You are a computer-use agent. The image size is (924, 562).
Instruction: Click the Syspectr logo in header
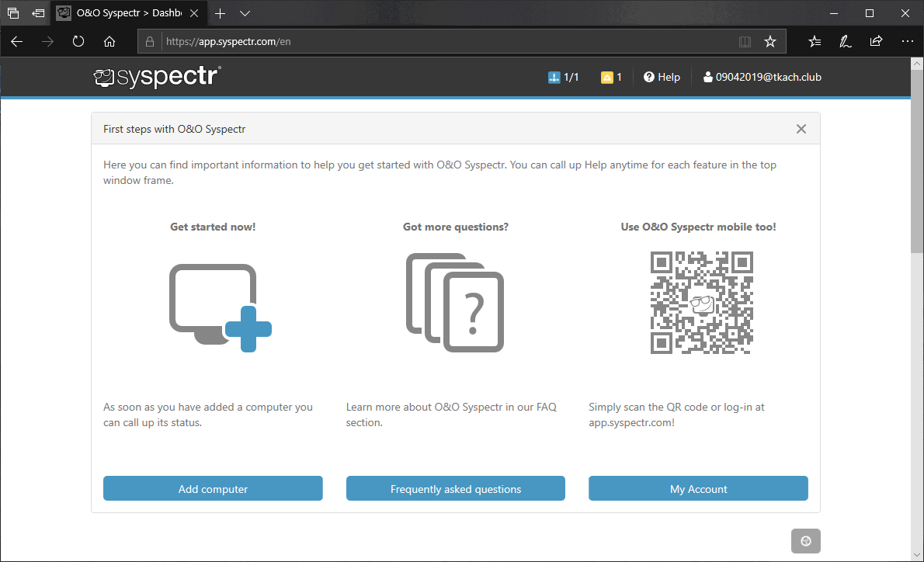point(158,77)
